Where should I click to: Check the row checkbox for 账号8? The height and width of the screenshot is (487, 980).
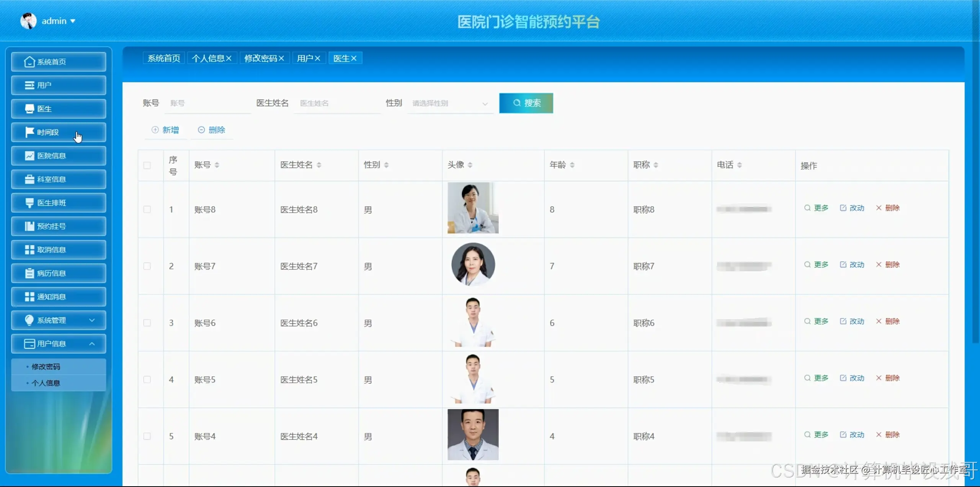coord(147,209)
